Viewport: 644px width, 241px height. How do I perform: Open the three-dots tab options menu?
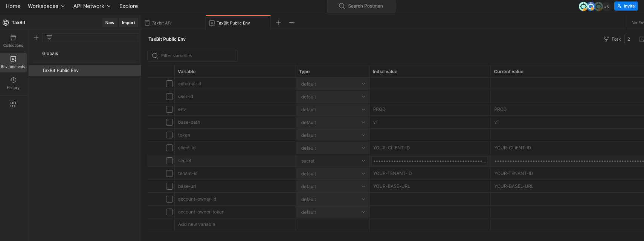(x=292, y=23)
